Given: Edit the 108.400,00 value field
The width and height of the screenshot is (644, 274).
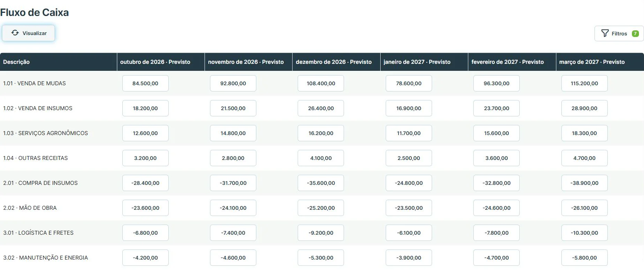Looking at the screenshot, I should coord(321,83).
